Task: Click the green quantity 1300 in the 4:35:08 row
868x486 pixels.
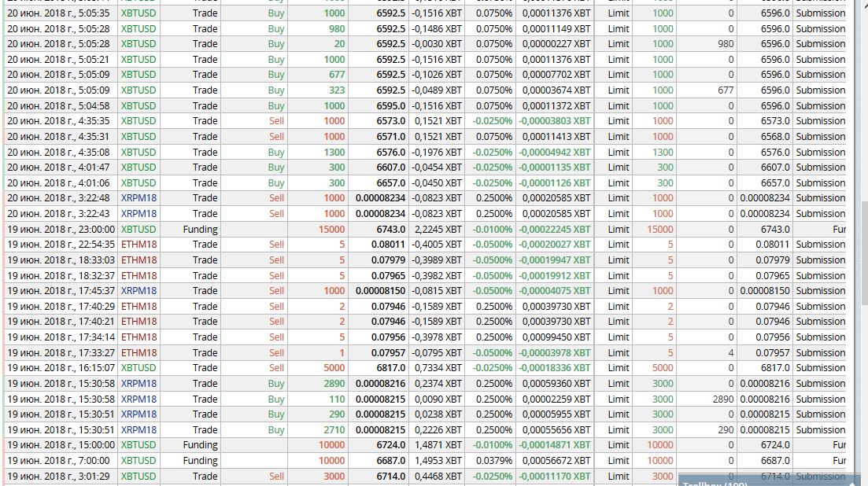Action: click(x=334, y=152)
